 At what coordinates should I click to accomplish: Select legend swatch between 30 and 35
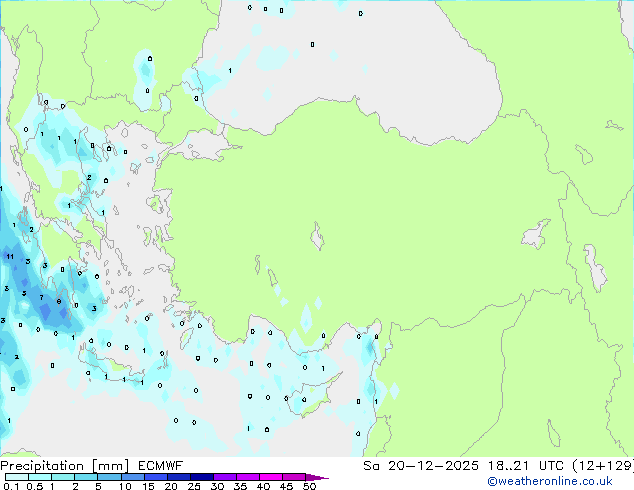click(x=224, y=477)
